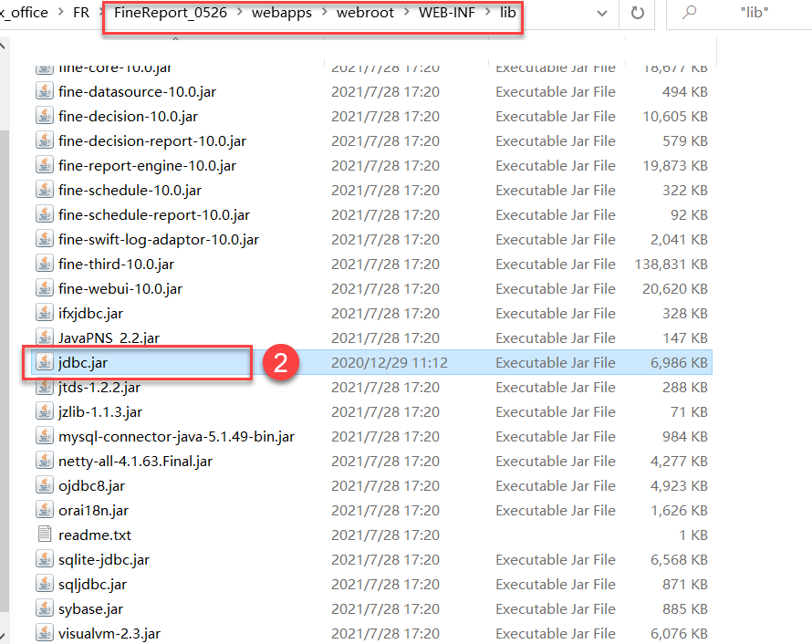The width and height of the screenshot is (812, 644).
Task: Click the fine-decision-report-10.0.jar icon
Action: [x=45, y=140]
